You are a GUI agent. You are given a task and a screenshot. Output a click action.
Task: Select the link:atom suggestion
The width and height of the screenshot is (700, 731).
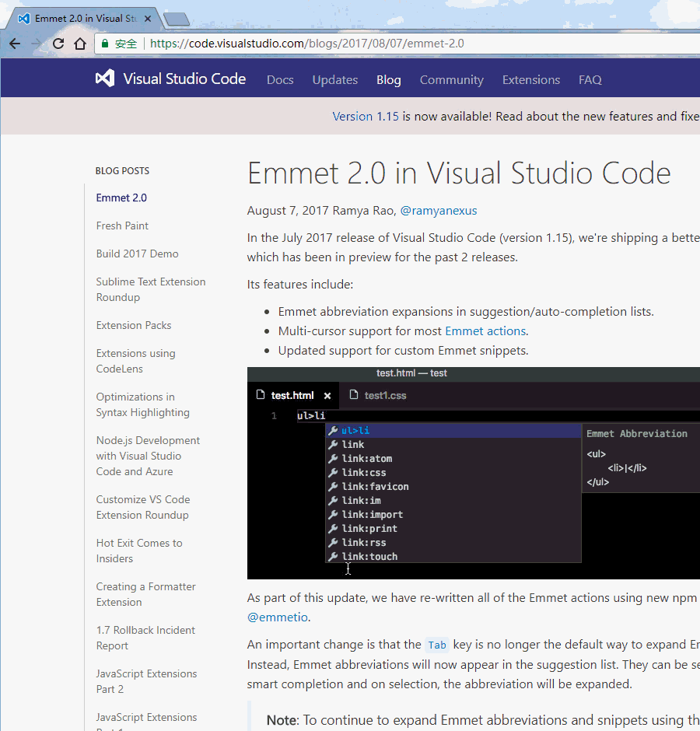click(x=453, y=458)
